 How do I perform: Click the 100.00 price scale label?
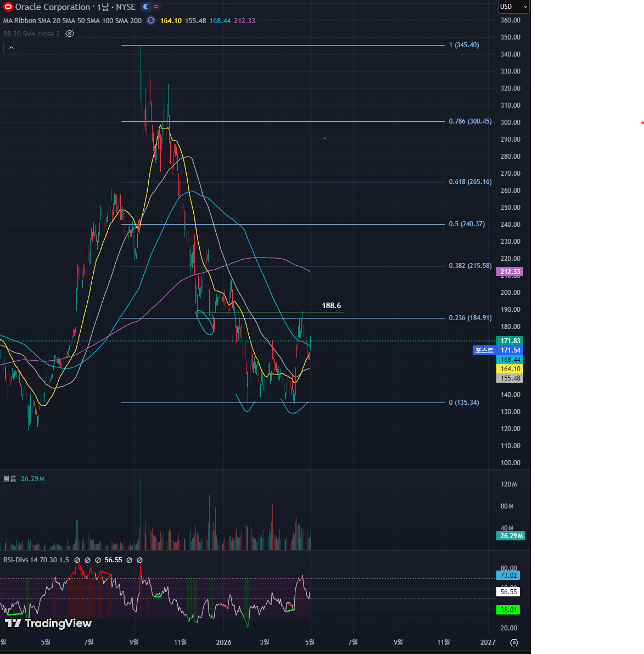click(510, 462)
